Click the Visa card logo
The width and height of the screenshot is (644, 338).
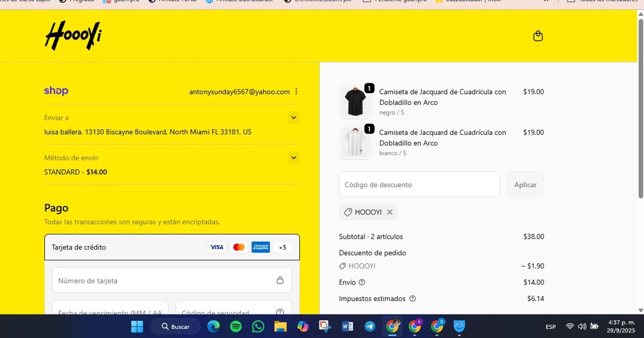tap(217, 247)
